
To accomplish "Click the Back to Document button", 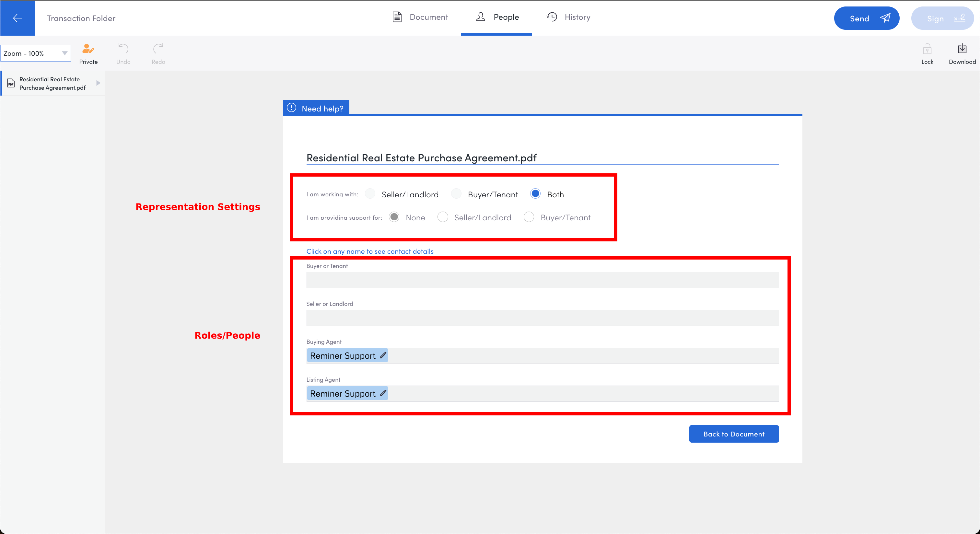I will pyautogui.click(x=733, y=434).
